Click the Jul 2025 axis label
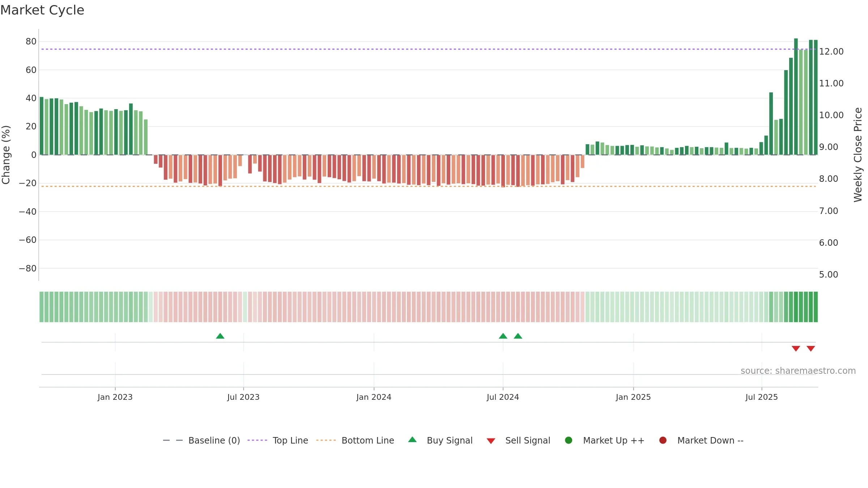The height and width of the screenshot is (488, 868). (x=762, y=397)
